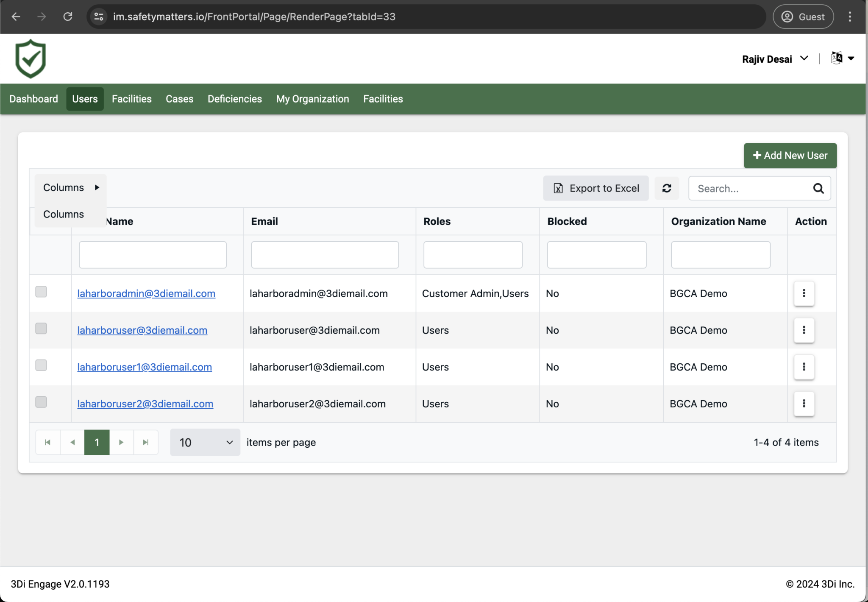
Task: Select the Users tab
Action: pos(85,99)
